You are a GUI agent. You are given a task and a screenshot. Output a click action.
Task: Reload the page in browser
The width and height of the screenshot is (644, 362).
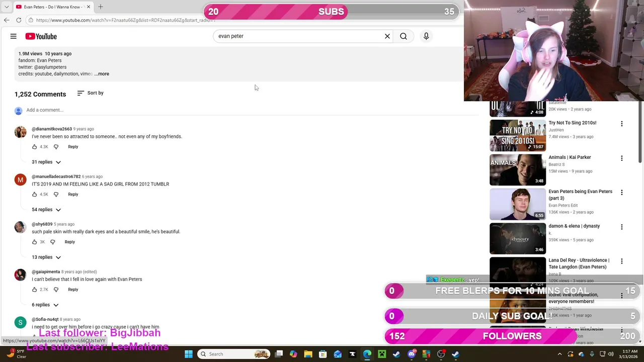point(19,20)
